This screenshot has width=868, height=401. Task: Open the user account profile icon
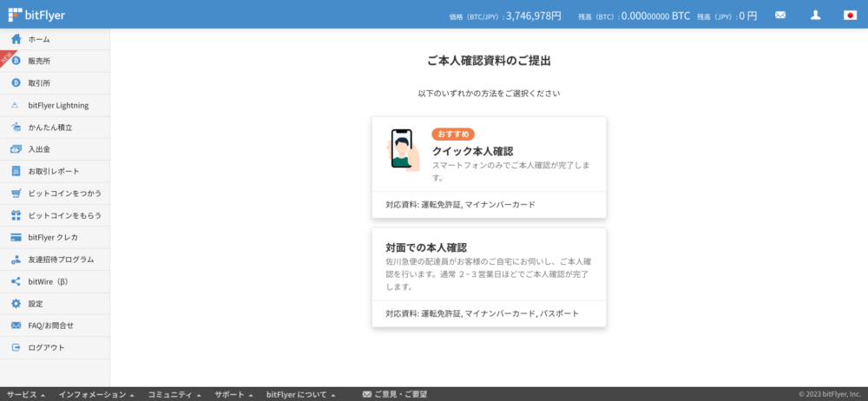(815, 15)
